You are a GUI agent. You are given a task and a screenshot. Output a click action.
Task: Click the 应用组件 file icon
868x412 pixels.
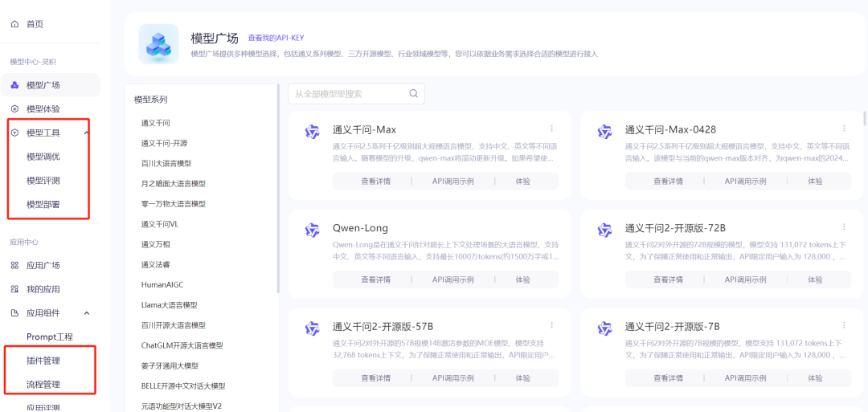tap(15, 313)
